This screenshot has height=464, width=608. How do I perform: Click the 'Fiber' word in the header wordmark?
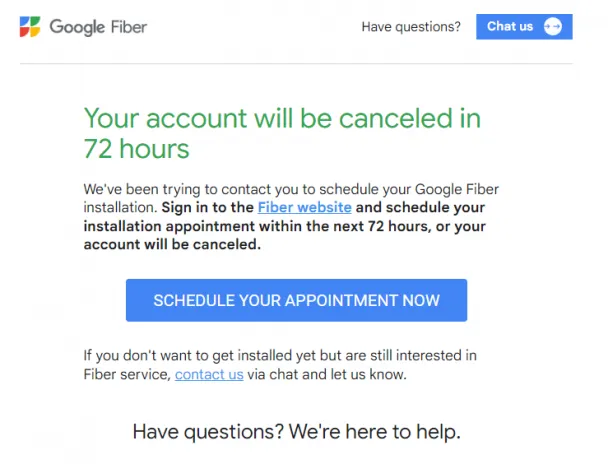(129, 27)
